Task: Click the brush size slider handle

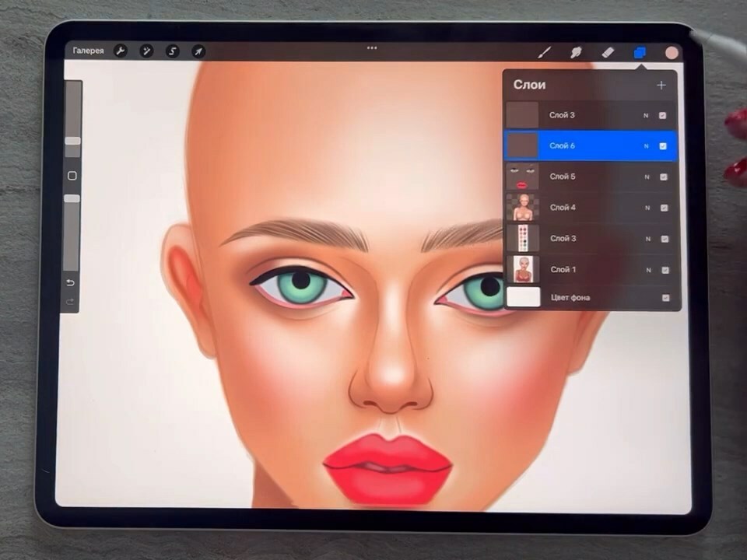Action: coord(73,141)
